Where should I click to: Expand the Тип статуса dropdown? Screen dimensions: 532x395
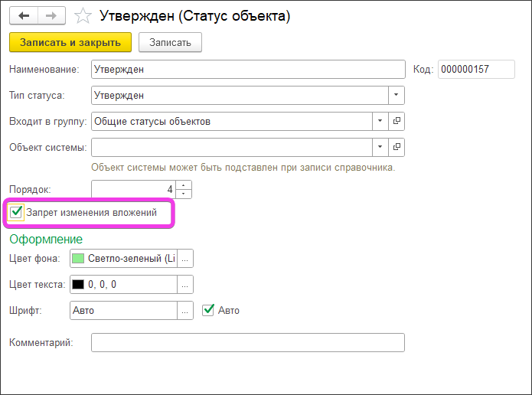click(x=397, y=95)
